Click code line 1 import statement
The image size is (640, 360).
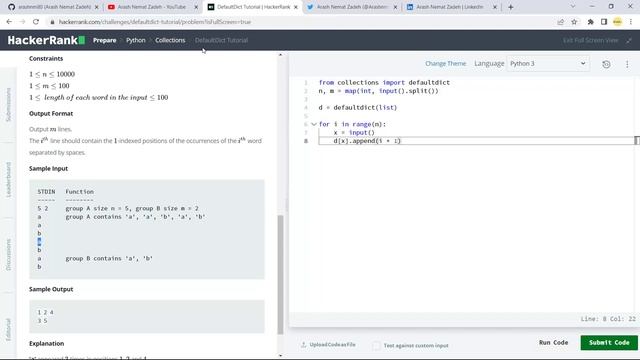(x=384, y=82)
